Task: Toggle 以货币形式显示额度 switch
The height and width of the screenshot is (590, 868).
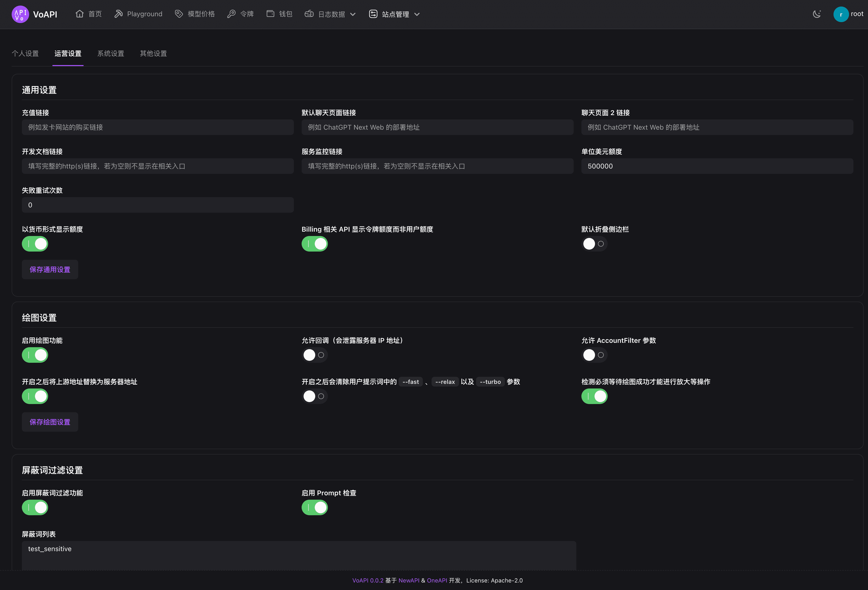Action: [35, 244]
